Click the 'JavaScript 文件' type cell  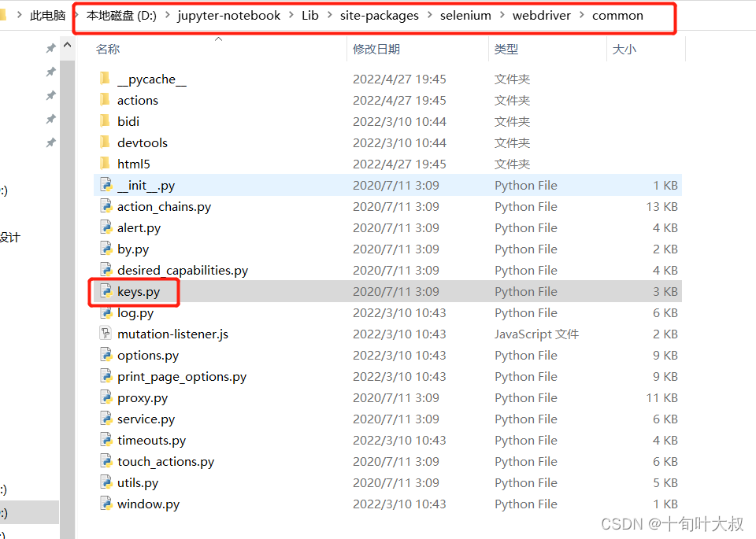536,334
